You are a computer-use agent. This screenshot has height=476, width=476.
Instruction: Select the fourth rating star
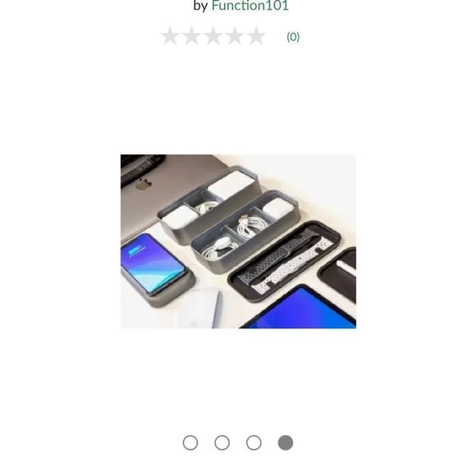pyautogui.click(x=235, y=36)
